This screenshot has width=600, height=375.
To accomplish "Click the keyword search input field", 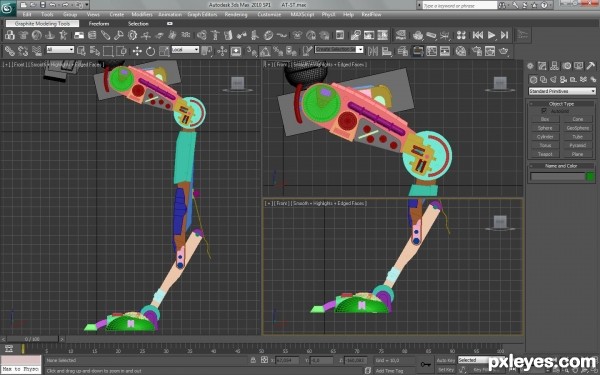I will coord(460,5).
